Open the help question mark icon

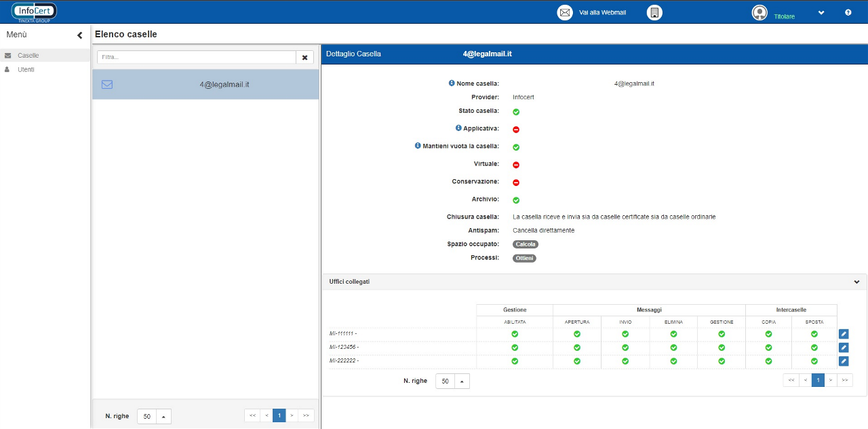click(848, 13)
